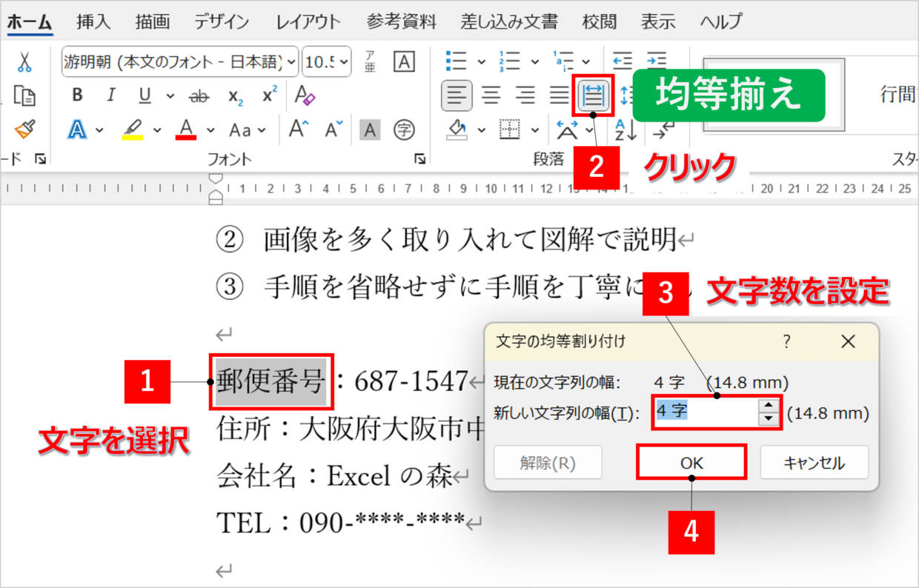Image resolution: width=919 pixels, height=588 pixels.
Task: Click the new text width input field
Action: pos(704,412)
